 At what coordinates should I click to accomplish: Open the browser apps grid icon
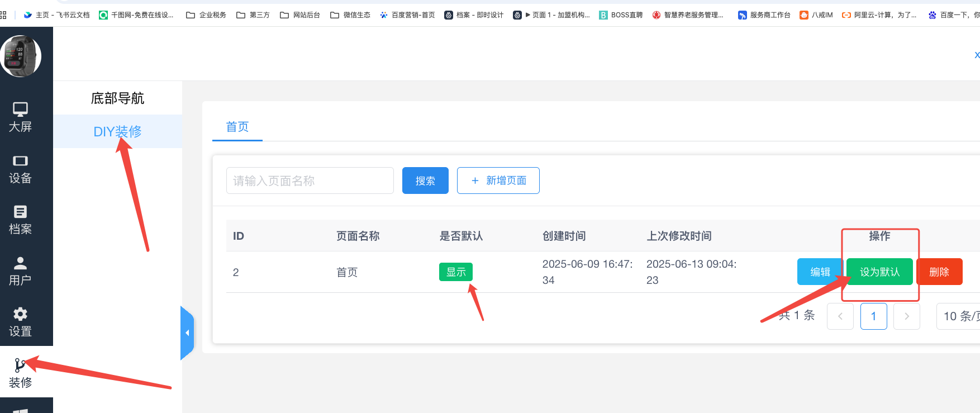click(x=3, y=15)
